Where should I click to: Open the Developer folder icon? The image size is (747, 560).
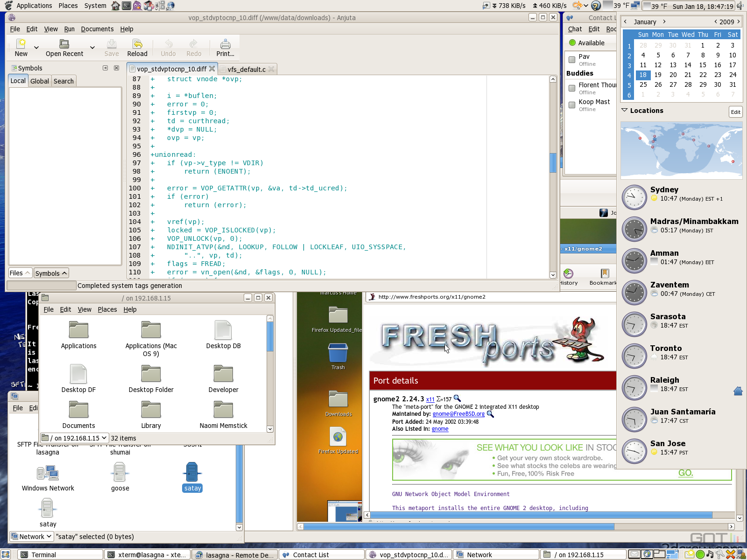click(x=223, y=374)
